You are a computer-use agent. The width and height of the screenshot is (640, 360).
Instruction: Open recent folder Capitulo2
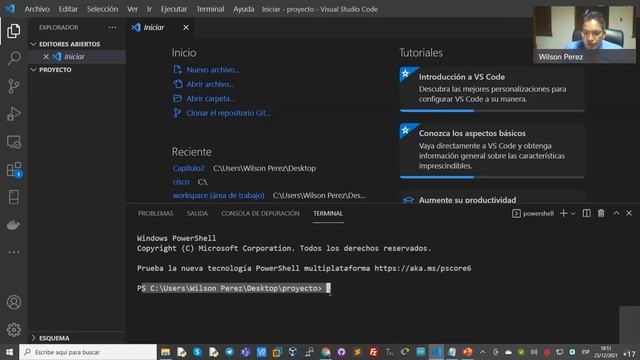(x=188, y=168)
